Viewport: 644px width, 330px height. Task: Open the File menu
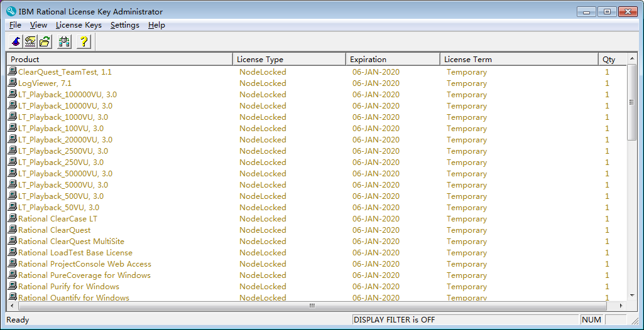pos(15,25)
